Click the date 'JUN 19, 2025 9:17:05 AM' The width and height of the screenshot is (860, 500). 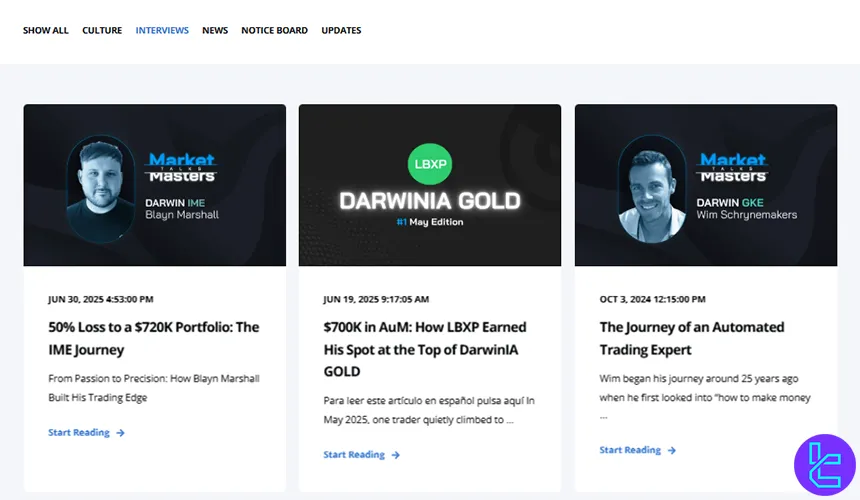click(x=376, y=299)
